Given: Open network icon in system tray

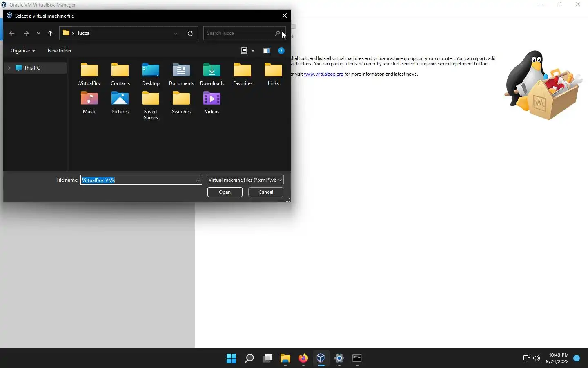Looking at the screenshot, I should point(526,358).
